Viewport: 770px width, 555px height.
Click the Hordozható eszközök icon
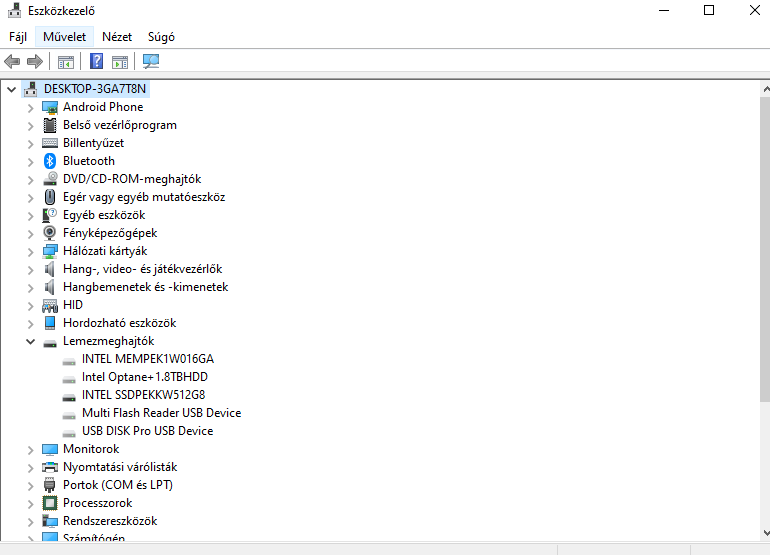point(50,323)
